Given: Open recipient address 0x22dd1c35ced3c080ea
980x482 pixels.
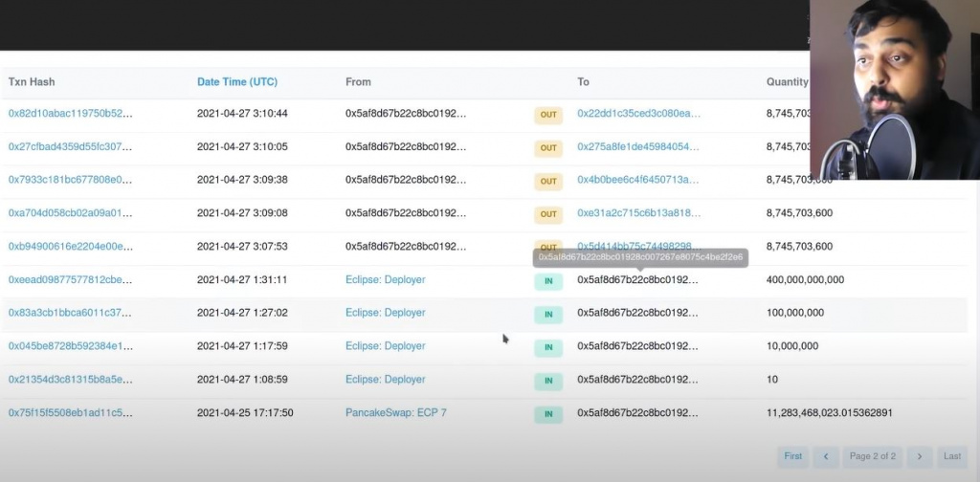Looking at the screenshot, I should pos(638,114).
